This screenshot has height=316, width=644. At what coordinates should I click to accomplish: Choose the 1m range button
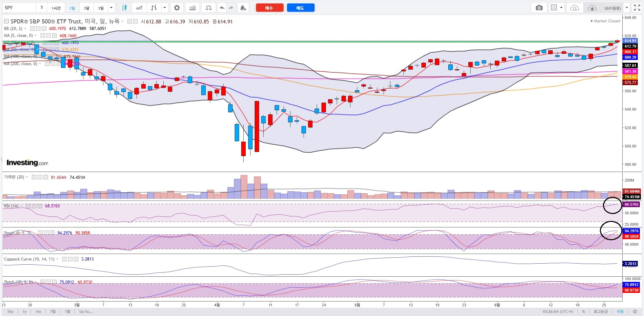coord(38,312)
